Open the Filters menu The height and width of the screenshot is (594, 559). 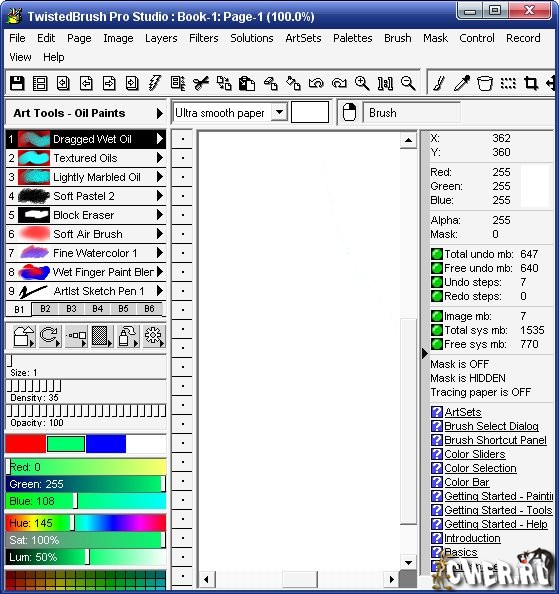[x=204, y=38]
